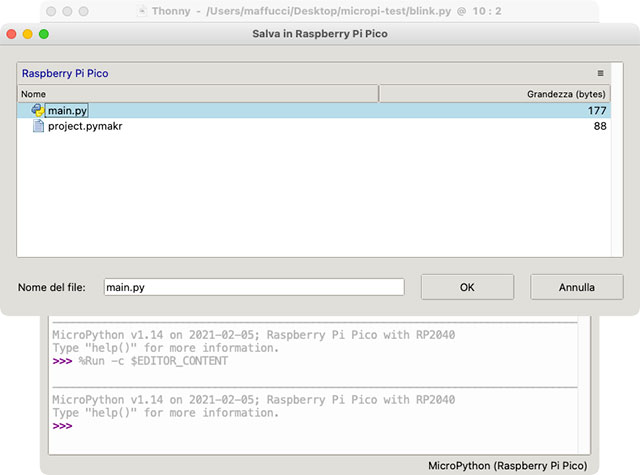The width and height of the screenshot is (640, 475).
Task: Click the 177 size value for main.py
Action: (x=597, y=110)
